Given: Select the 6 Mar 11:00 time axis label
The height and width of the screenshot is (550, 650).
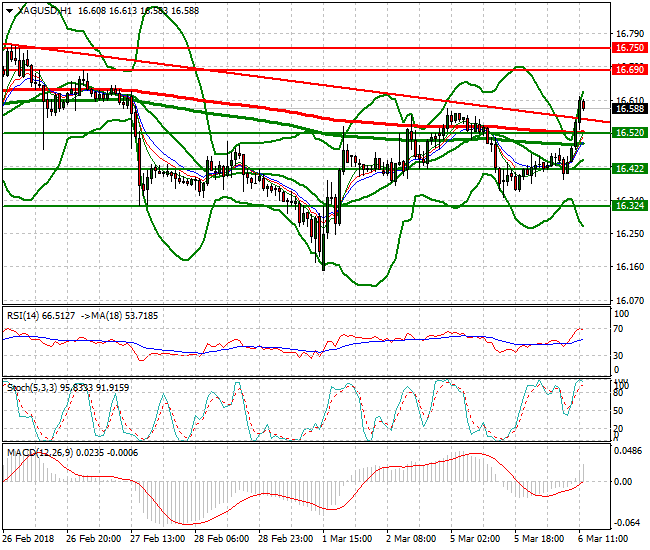Looking at the screenshot, I should 603,538.
